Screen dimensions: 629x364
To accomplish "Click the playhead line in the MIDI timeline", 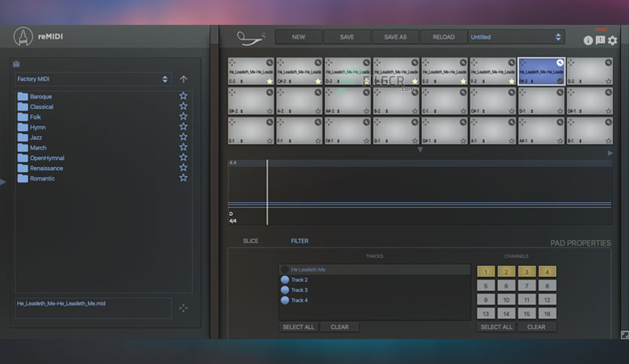I will [267, 192].
